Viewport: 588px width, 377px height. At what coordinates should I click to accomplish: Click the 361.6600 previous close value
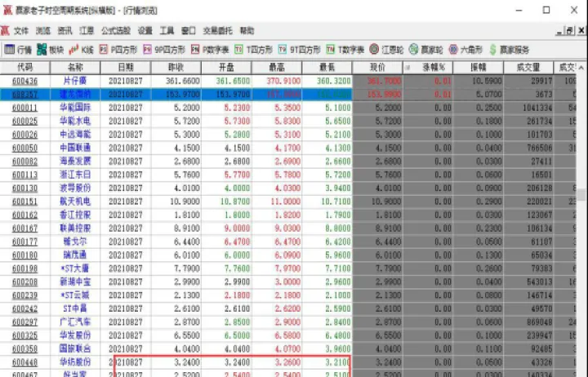click(183, 81)
